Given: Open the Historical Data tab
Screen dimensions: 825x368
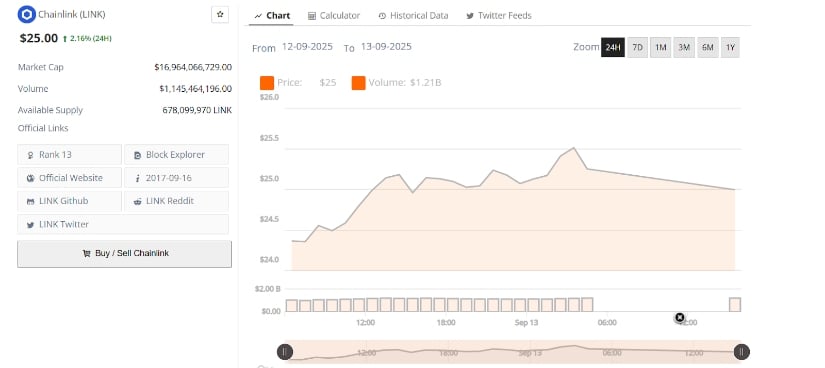Looking at the screenshot, I should tap(414, 16).
